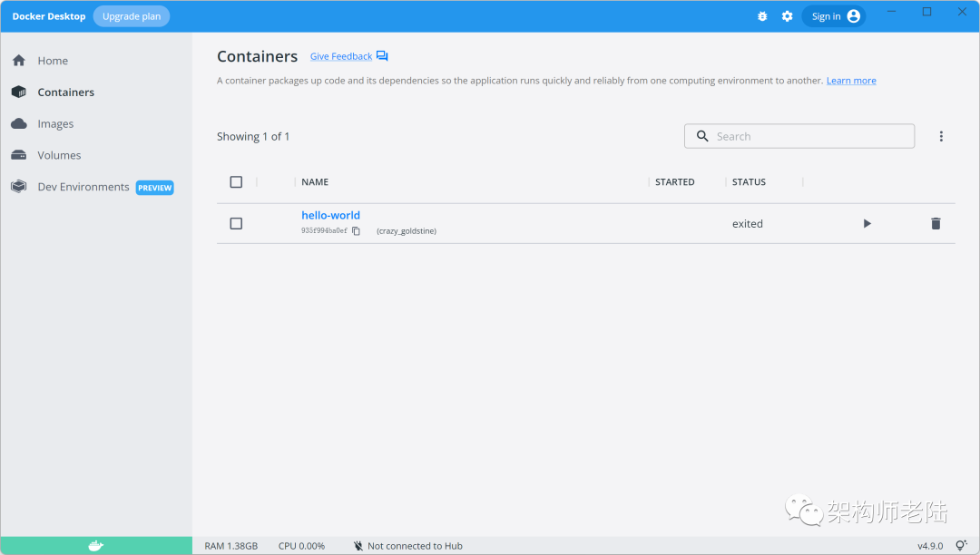
Task: Click the feedback chat bubble icon
Action: 382,56
